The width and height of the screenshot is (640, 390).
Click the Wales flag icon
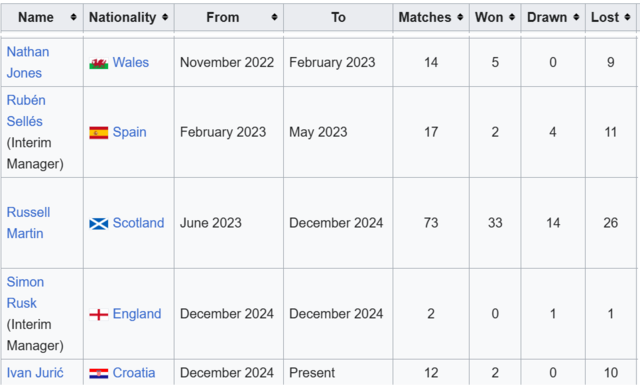[x=99, y=63]
